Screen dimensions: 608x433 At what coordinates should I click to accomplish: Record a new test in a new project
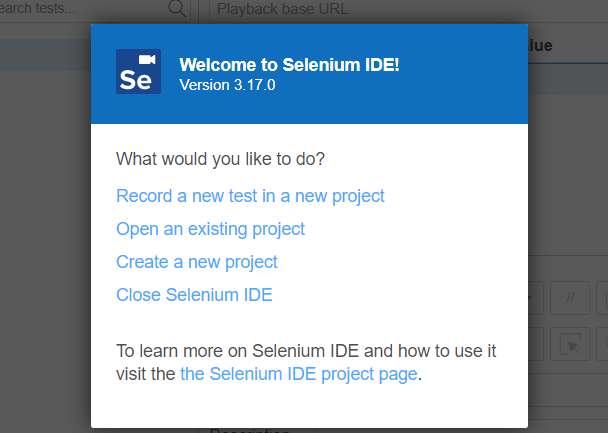point(250,196)
